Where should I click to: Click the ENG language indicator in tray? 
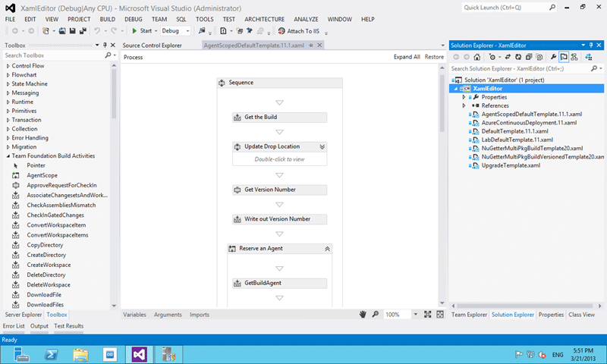click(558, 355)
